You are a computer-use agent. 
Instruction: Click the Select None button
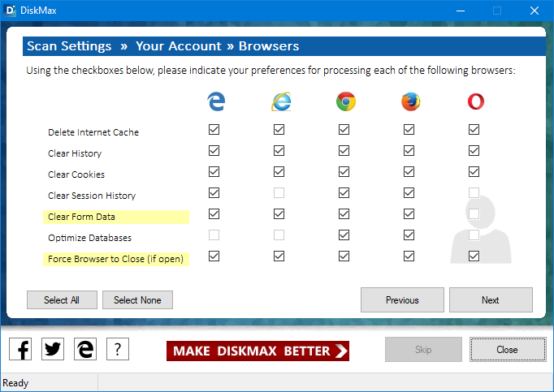click(137, 299)
